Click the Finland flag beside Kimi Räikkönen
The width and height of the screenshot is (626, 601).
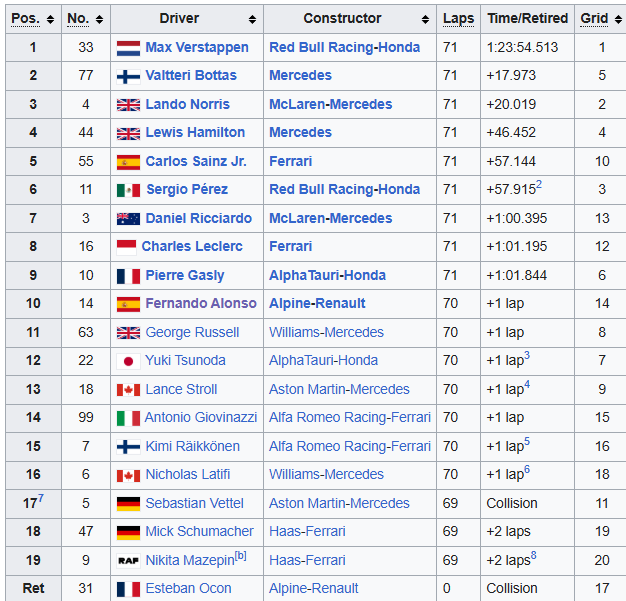128,447
